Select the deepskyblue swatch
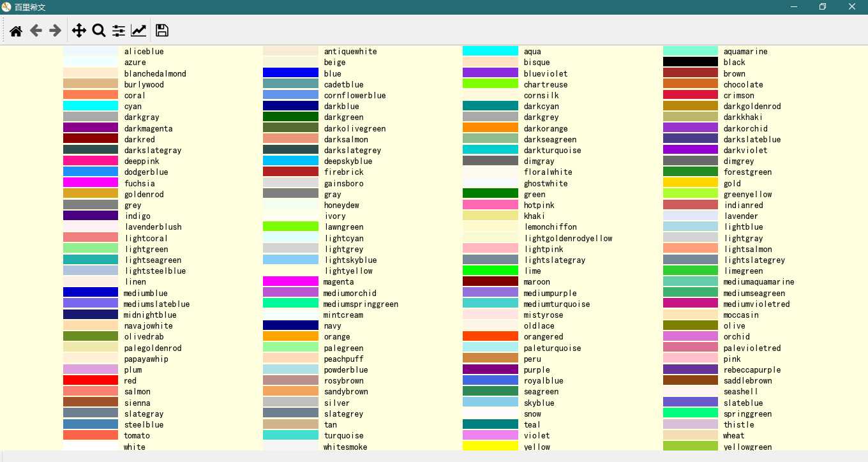 click(290, 161)
